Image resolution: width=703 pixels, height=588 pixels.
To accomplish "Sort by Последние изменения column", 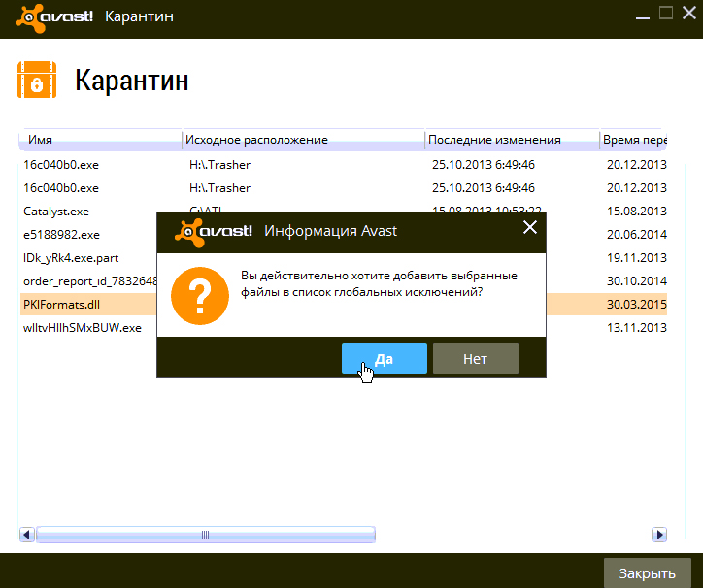I will [510, 140].
